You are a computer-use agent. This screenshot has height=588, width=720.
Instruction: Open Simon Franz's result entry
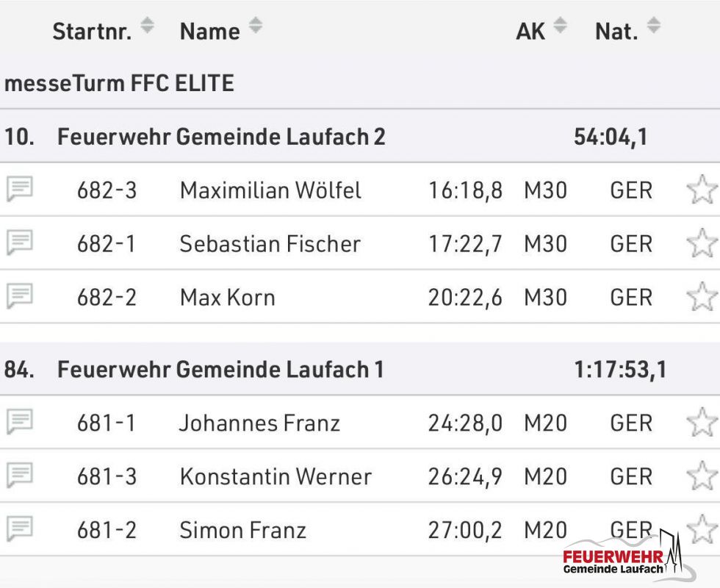pos(242,530)
